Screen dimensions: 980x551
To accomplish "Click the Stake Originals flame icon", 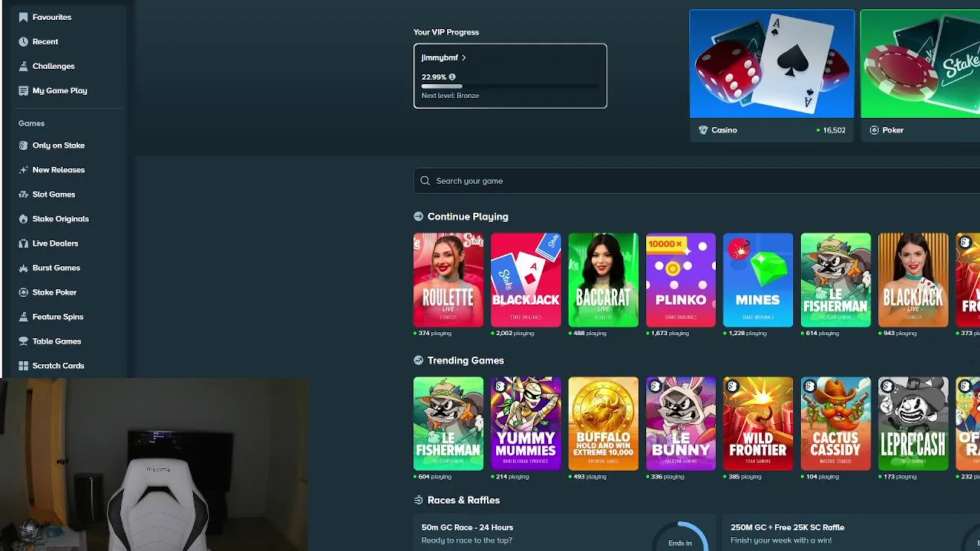I will click(23, 219).
